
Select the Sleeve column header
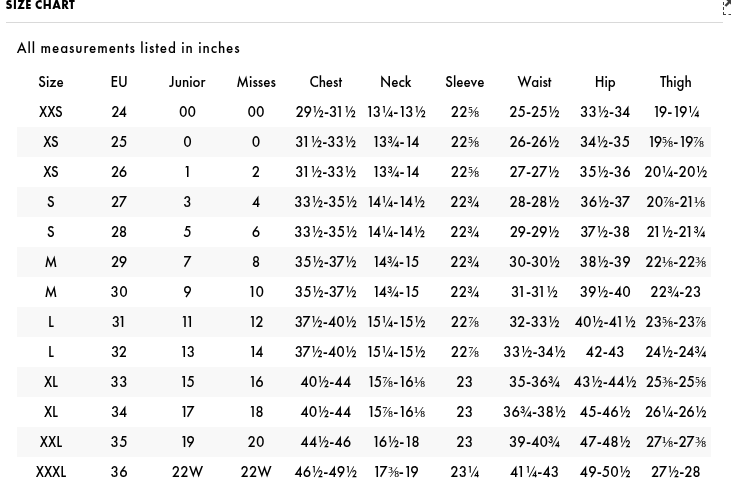465,82
